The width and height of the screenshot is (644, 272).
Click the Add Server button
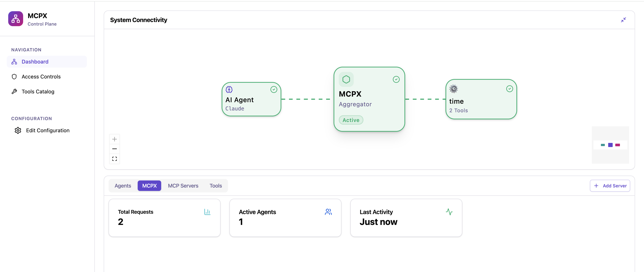pyautogui.click(x=610, y=186)
